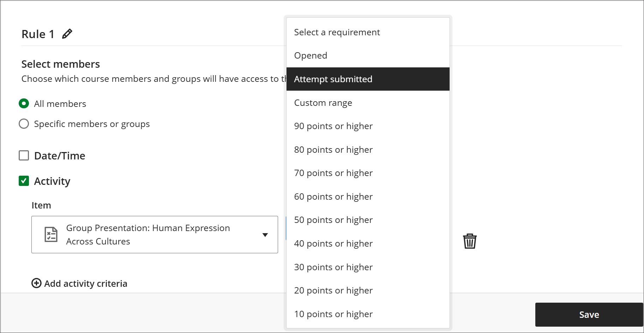The image size is (644, 333).
Task: Enable the Date/Time checkbox
Action: (x=24, y=155)
